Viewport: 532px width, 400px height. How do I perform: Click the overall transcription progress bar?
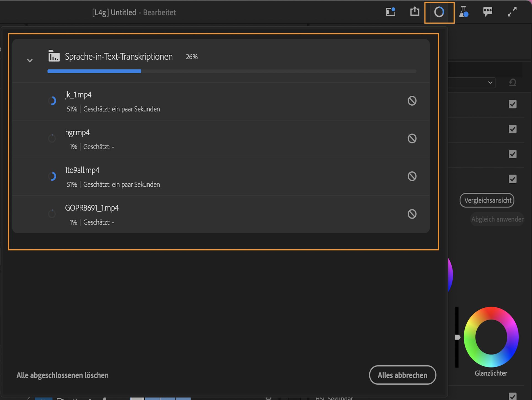(232, 71)
